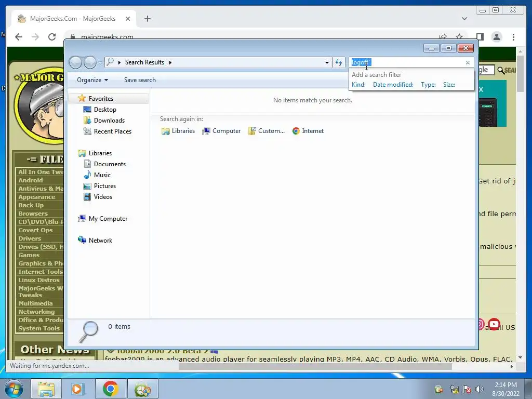Open the Libraries node in navigation pane
Screen dimensions: 532x399
[x=100, y=153]
